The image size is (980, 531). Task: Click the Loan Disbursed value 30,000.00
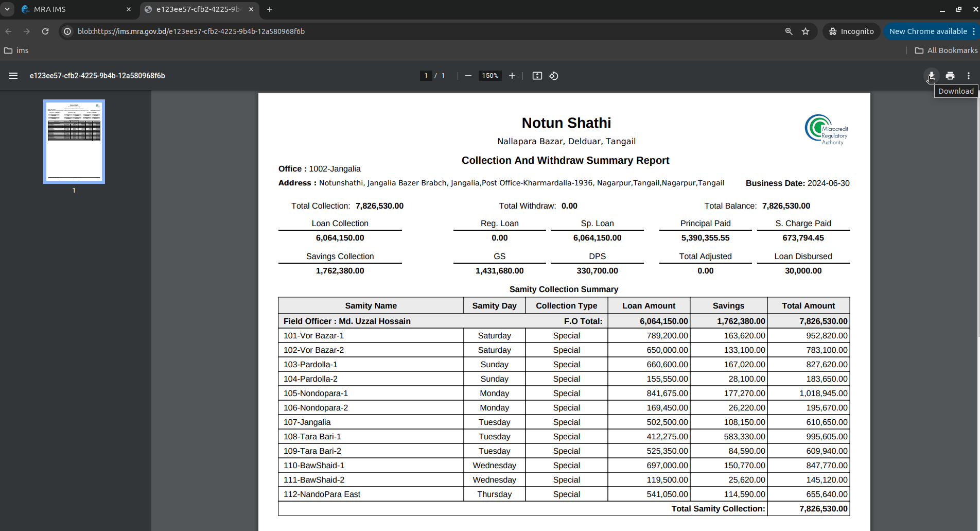[x=803, y=270]
